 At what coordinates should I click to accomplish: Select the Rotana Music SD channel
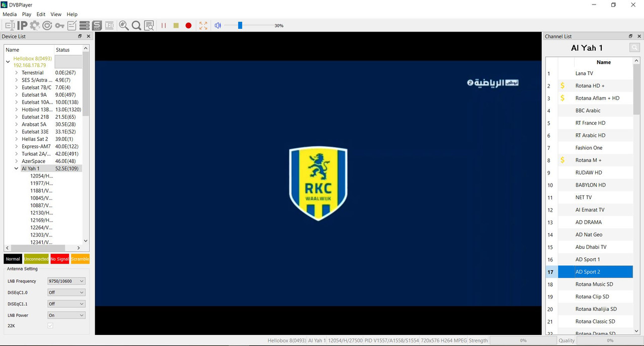596,284
